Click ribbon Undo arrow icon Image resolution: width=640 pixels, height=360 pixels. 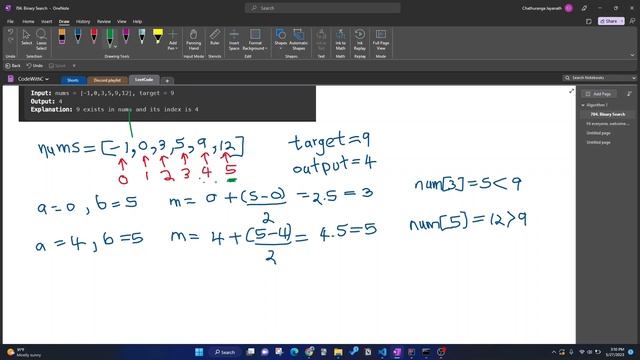pos(11,32)
